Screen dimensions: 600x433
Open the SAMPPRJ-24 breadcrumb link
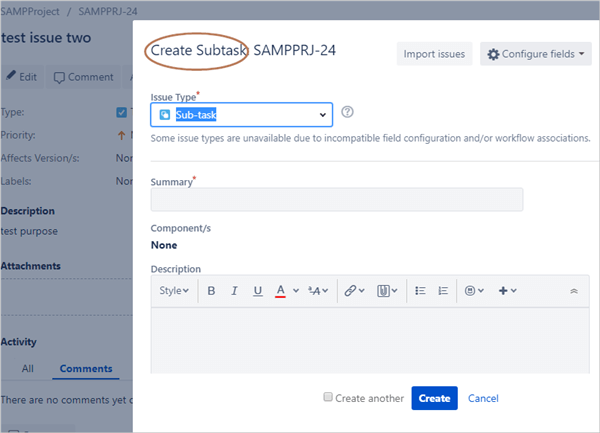(x=108, y=11)
